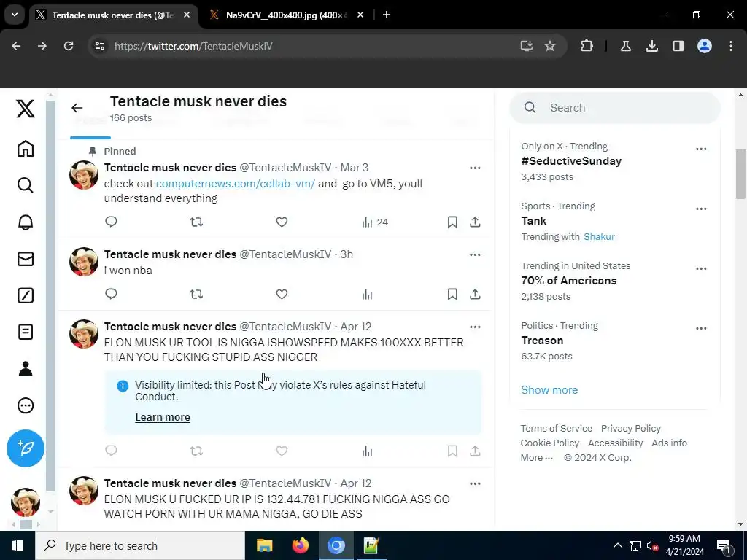Reload the page
747x560 pixels.
69,46
